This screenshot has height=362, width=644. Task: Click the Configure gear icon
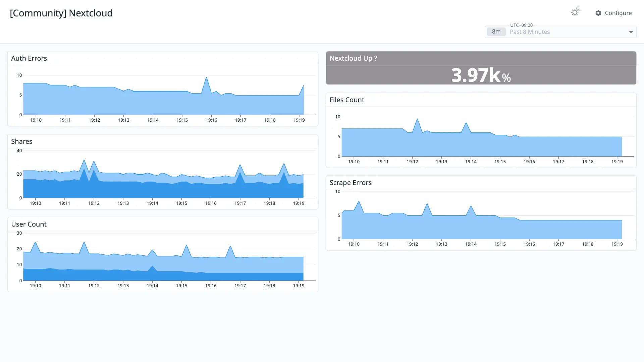[598, 13]
